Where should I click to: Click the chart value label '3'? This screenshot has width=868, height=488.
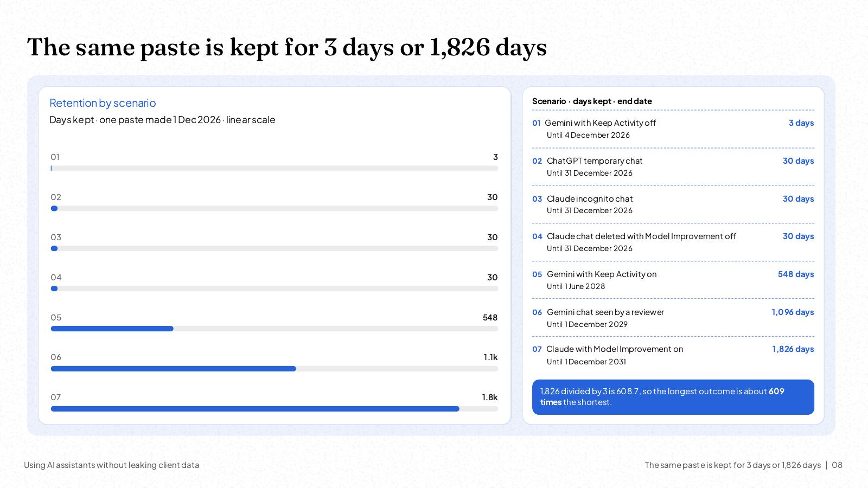coord(495,157)
